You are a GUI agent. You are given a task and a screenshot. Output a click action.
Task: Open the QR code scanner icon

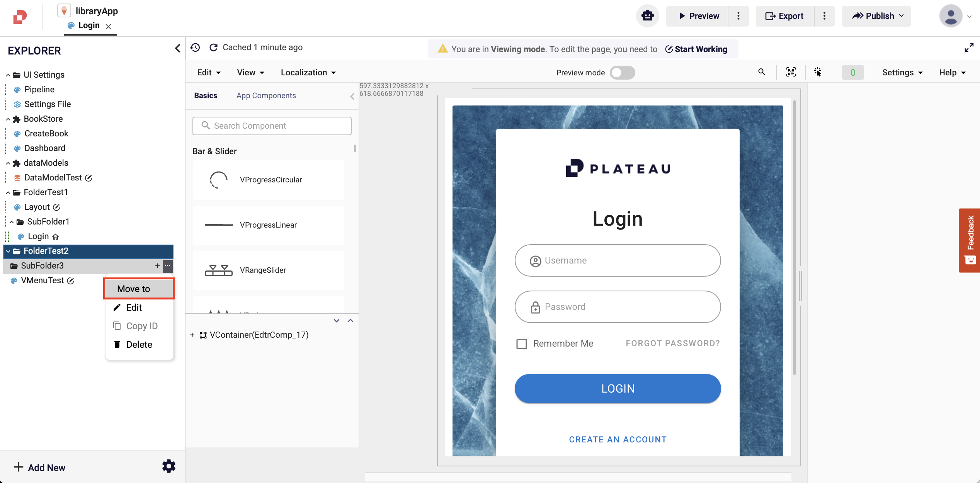(x=791, y=72)
